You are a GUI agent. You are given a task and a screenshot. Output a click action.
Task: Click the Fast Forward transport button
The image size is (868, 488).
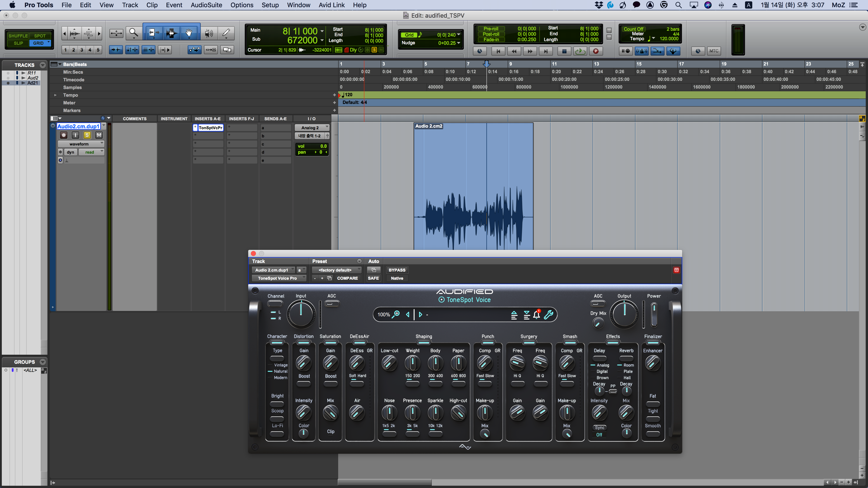point(530,51)
